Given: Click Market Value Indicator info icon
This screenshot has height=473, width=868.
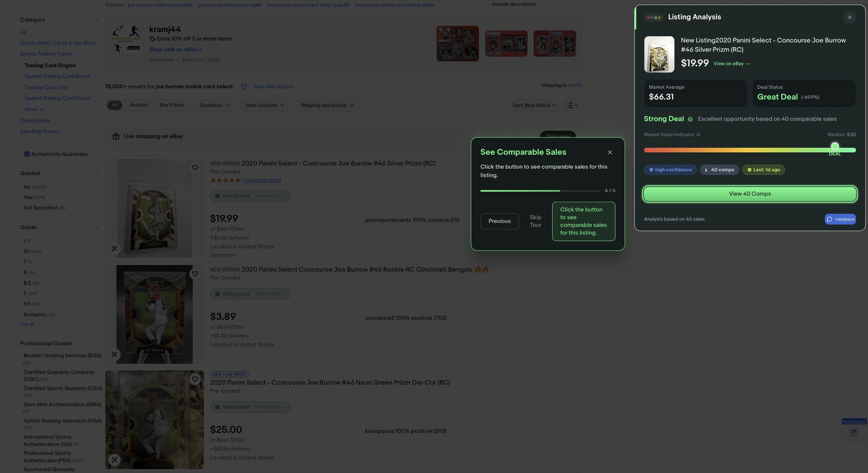Looking at the screenshot, I should (x=698, y=135).
